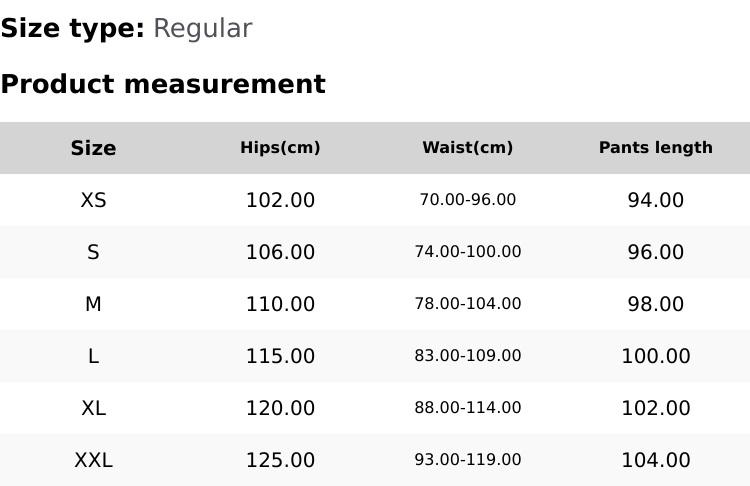Screen dimensions: 750x486
Task: Click the Size column header
Action: [93, 148]
